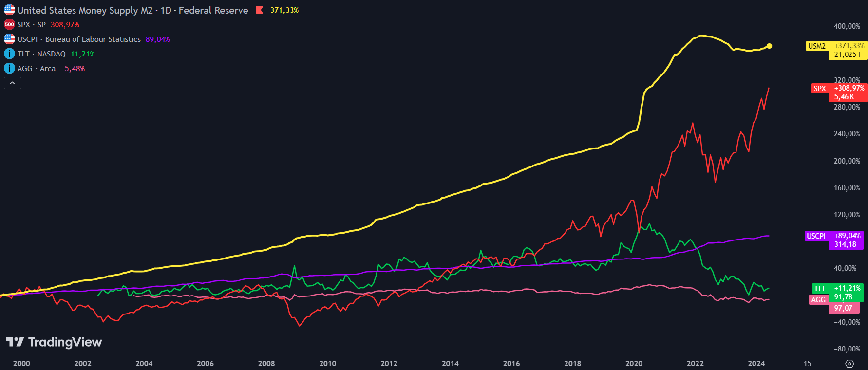The width and height of the screenshot is (868, 370).
Task: Click the 2014 label on the time axis
Action: pyautogui.click(x=450, y=364)
